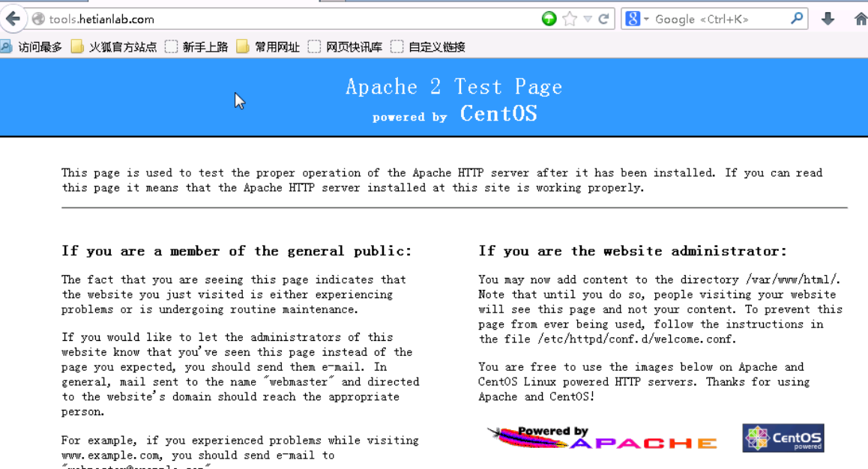This screenshot has width=868, height=469.
Task: Bookmark this page with the star icon
Action: pyautogui.click(x=569, y=19)
